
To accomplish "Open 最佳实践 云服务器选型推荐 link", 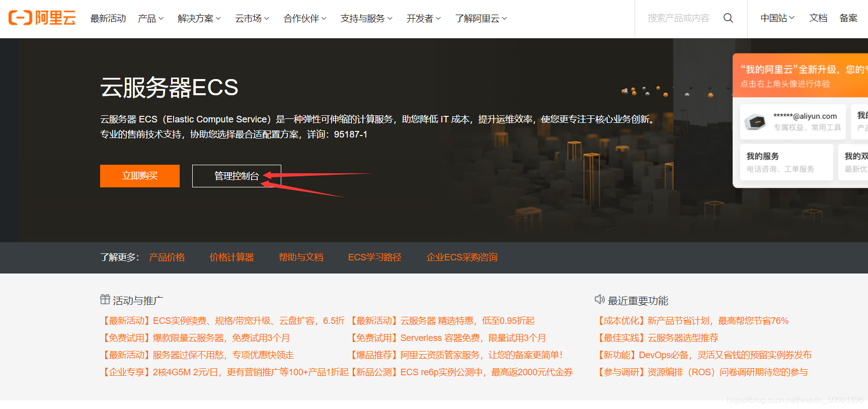I will [x=657, y=338].
